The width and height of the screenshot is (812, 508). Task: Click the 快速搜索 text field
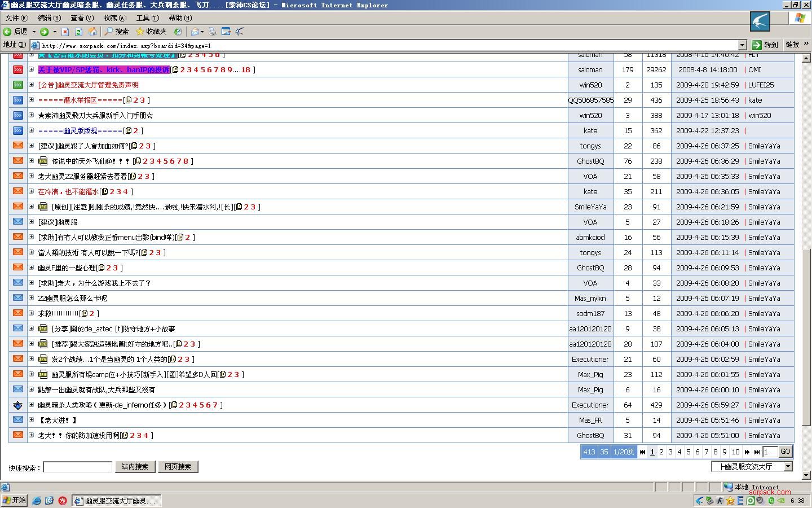click(x=77, y=467)
